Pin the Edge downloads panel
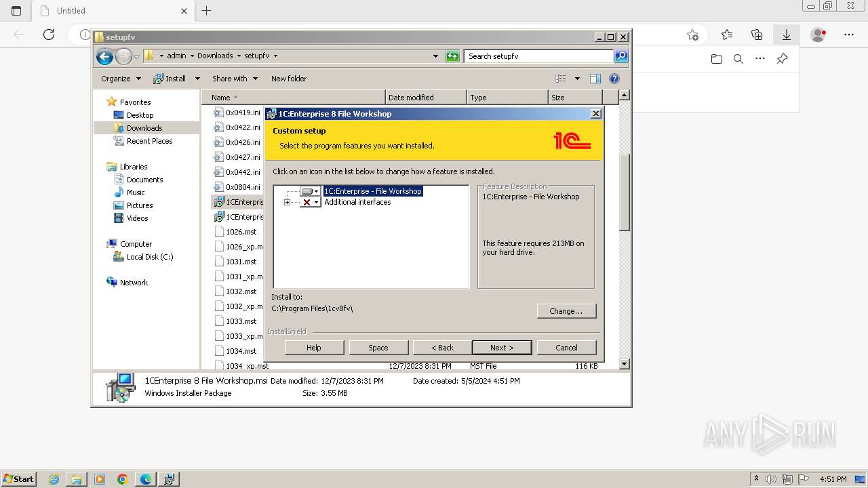 pyautogui.click(x=782, y=59)
